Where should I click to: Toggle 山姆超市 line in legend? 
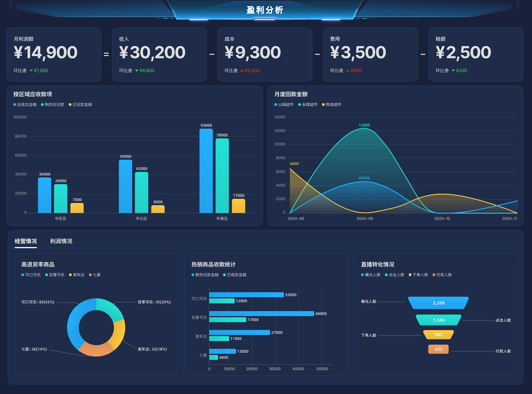tap(284, 105)
